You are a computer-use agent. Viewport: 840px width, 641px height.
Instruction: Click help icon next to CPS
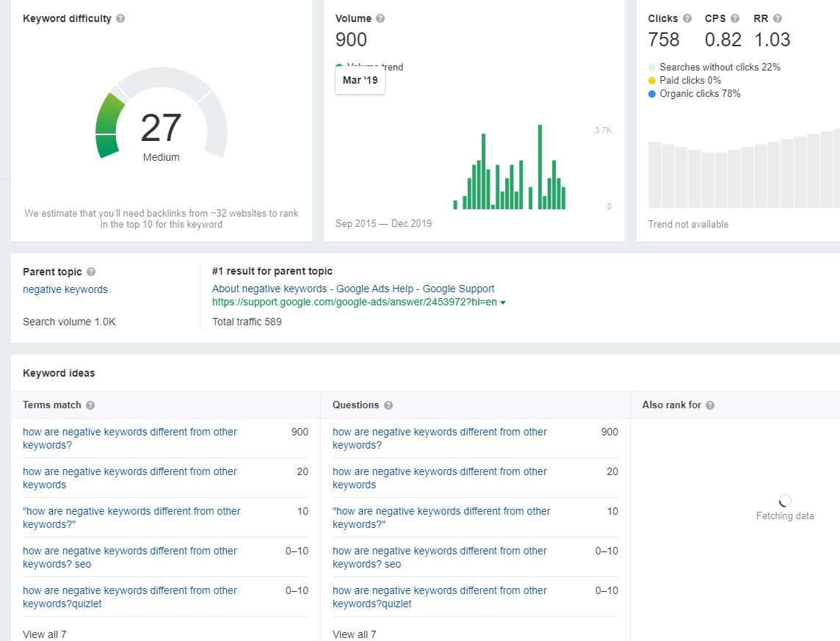(735, 18)
